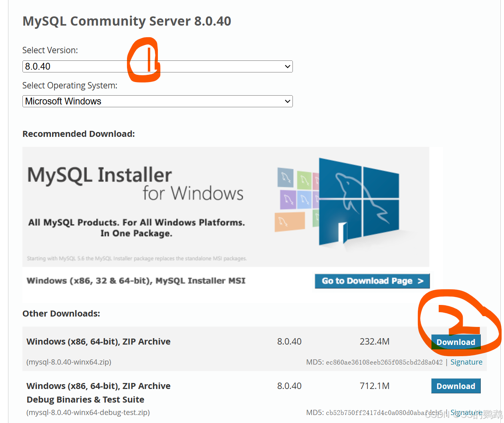
Task: Click the 'Recommended Download:' label
Action: pyautogui.click(x=79, y=134)
